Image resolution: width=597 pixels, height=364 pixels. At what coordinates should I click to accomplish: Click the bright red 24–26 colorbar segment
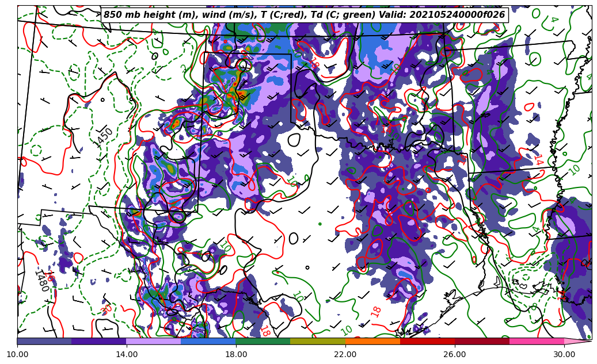pyautogui.click(x=427, y=341)
